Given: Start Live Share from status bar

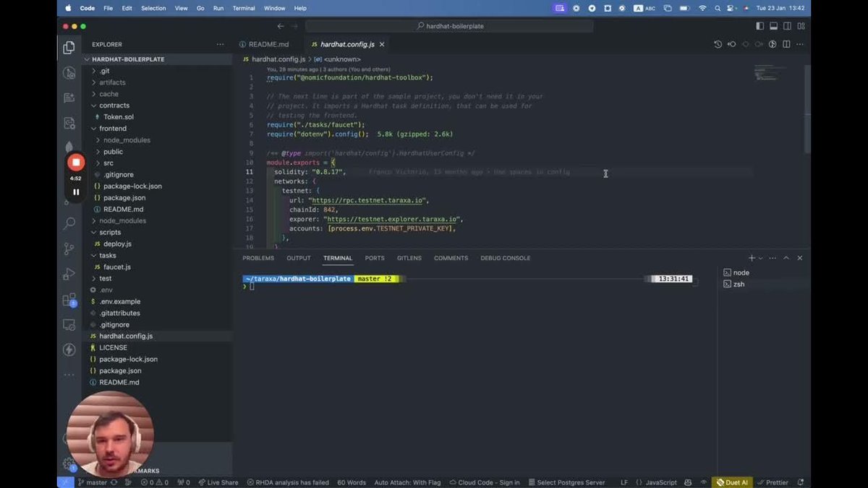Looking at the screenshot, I should coord(218,482).
